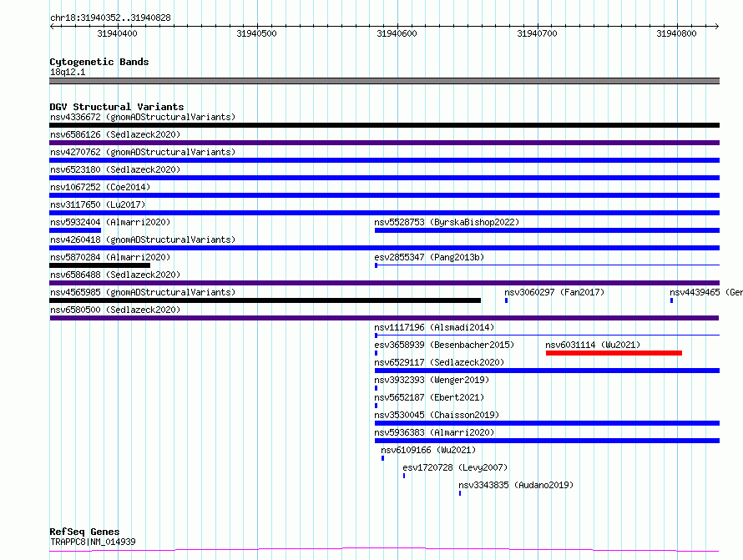The height and width of the screenshot is (560, 743).
Task: Open nsv3060297 (Fan2017) variant label
Action: [x=554, y=292]
